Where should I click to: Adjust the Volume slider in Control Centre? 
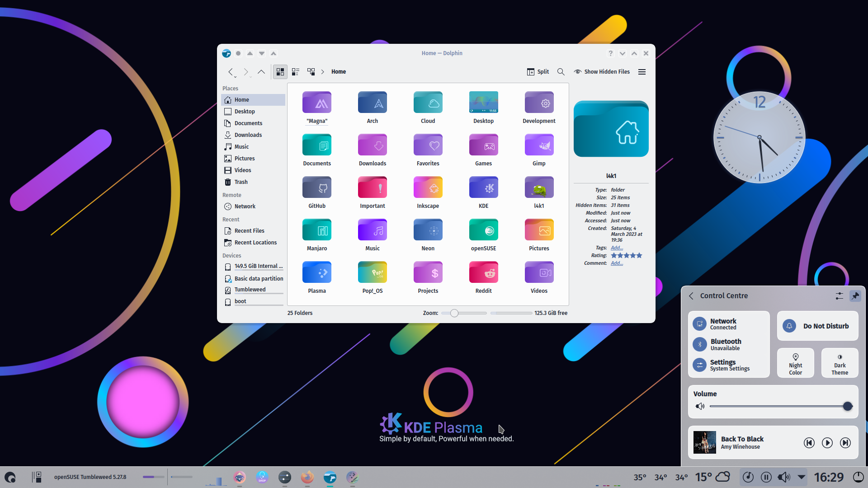781,406
